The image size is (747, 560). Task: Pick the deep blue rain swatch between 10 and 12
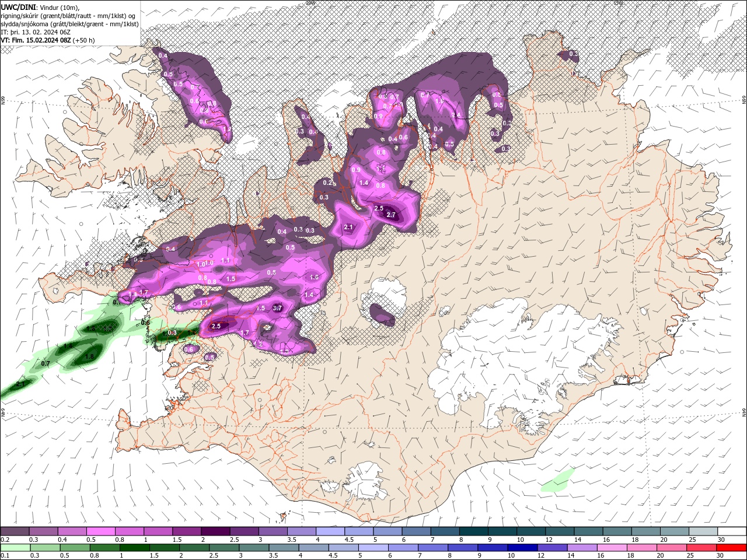522,548
